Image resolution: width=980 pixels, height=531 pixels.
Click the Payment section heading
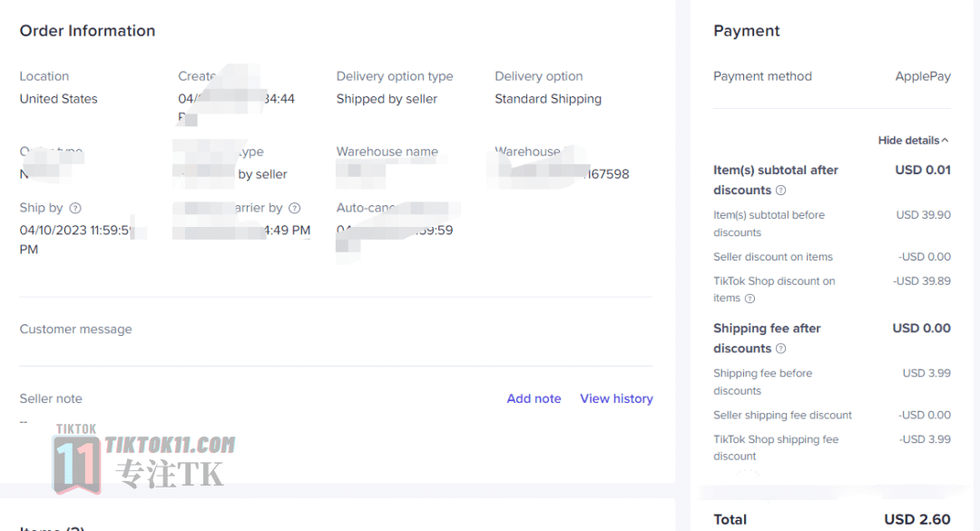pos(746,31)
